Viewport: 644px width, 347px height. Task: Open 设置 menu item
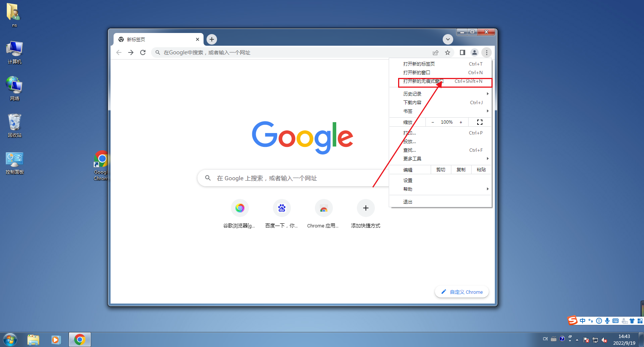click(440, 181)
